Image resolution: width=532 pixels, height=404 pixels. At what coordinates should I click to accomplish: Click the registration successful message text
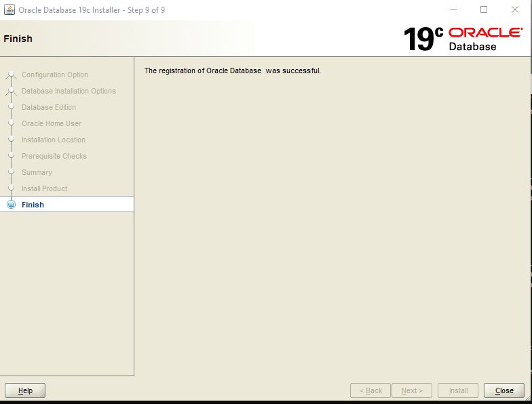[232, 70]
